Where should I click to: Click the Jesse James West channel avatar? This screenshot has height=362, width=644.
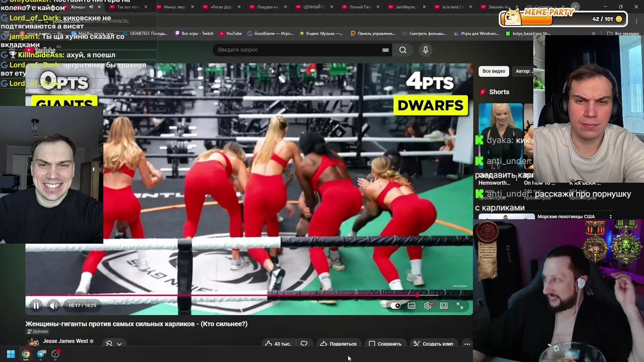[x=33, y=342]
